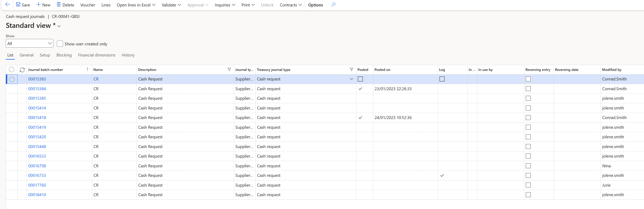The image size is (644, 209).
Task: Switch to the List tab
Action: pyautogui.click(x=10, y=55)
